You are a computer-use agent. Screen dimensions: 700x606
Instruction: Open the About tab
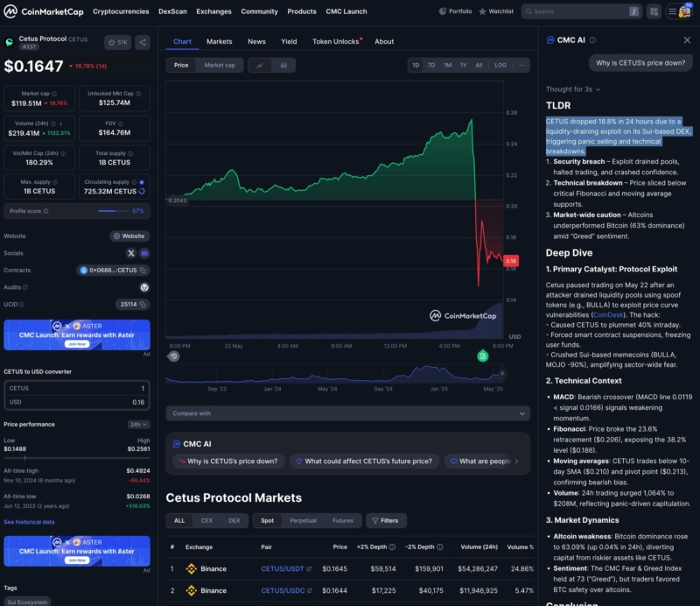click(x=384, y=41)
